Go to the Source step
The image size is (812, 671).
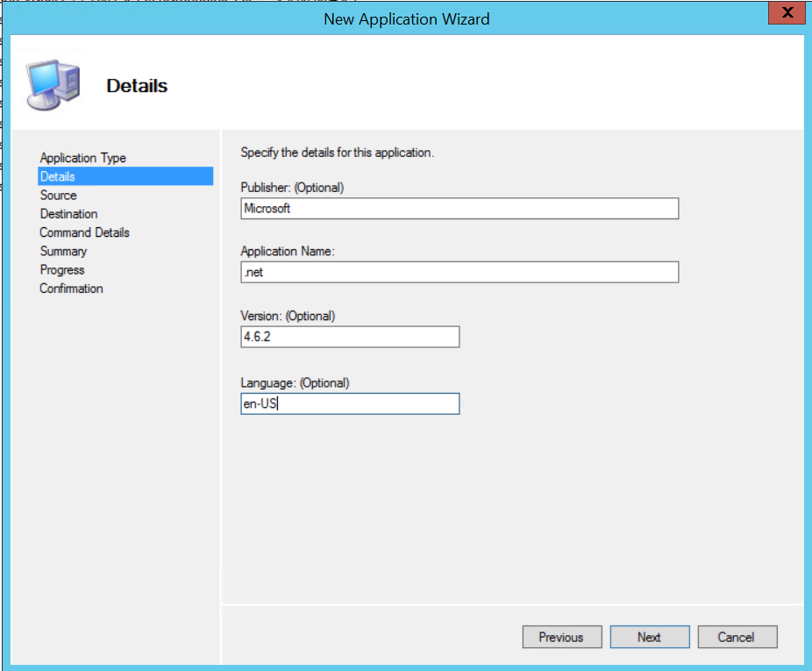pos(58,195)
